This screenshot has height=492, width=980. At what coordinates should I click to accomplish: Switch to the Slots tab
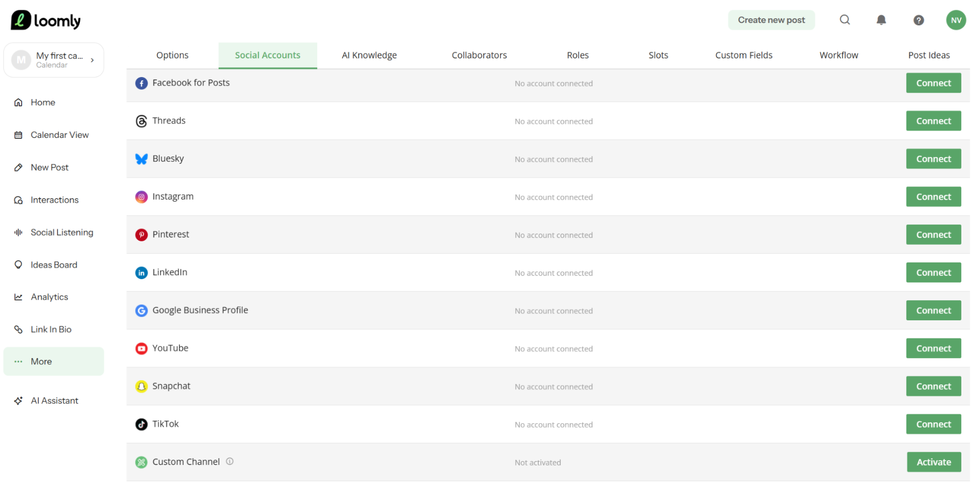coord(658,55)
